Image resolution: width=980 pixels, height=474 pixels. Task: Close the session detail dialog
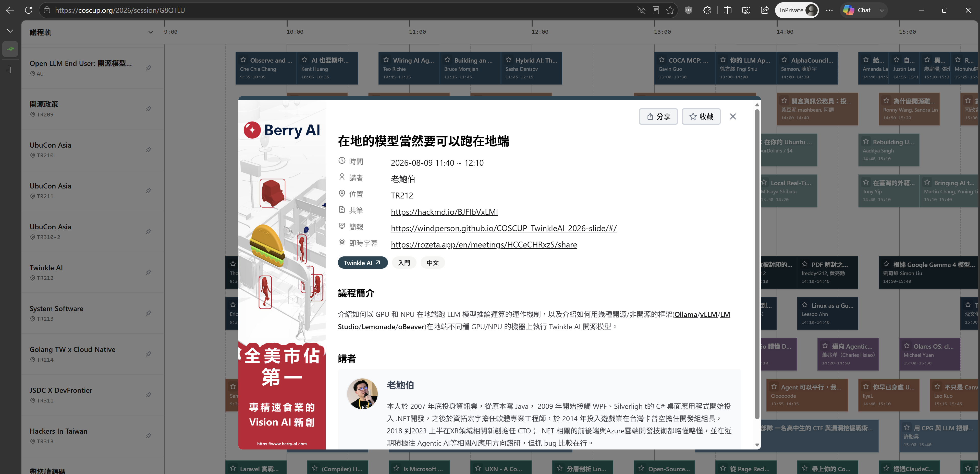(733, 116)
